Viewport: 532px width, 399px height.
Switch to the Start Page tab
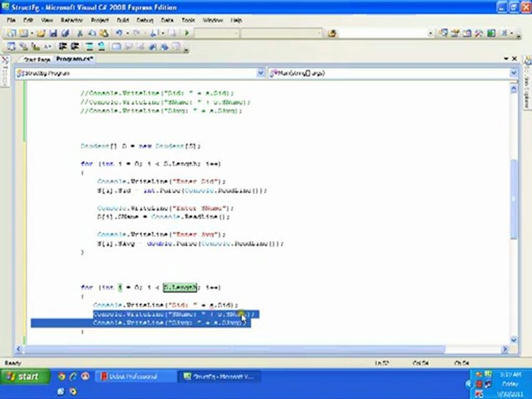click(37, 59)
